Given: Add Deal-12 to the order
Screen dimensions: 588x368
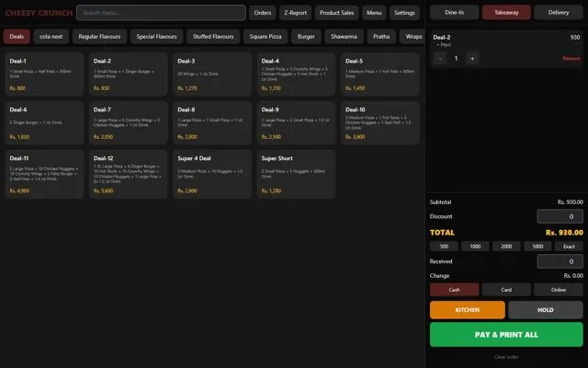Looking at the screenshot, I should (x=129, y=174).
